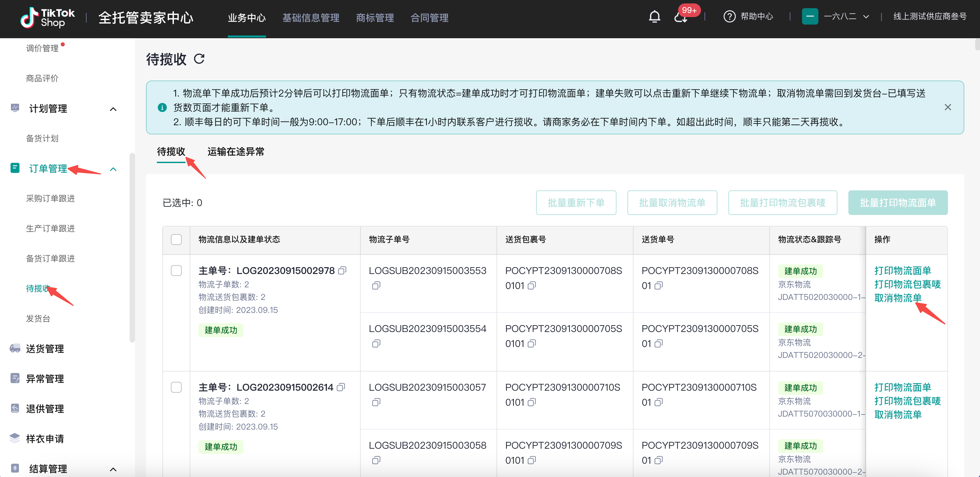Click 帮助中心 text link
The width and height of the screenshot is (980, 477).
[x=757, y=16]
